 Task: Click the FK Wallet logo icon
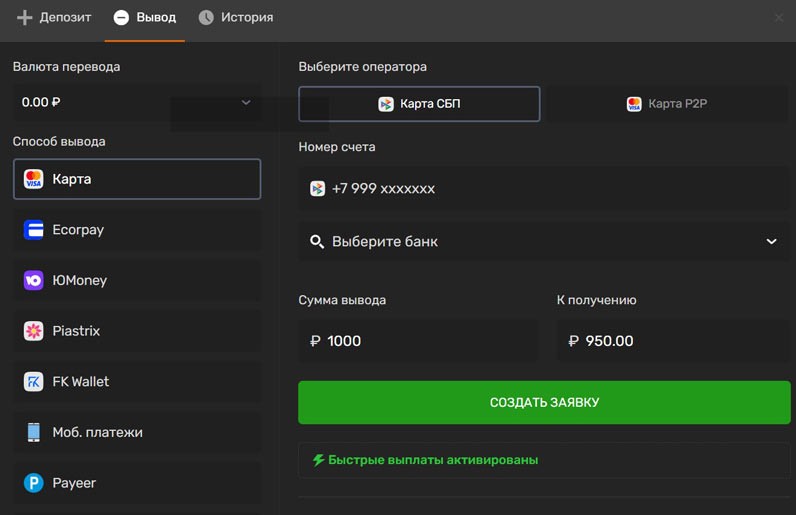point(34,382)
